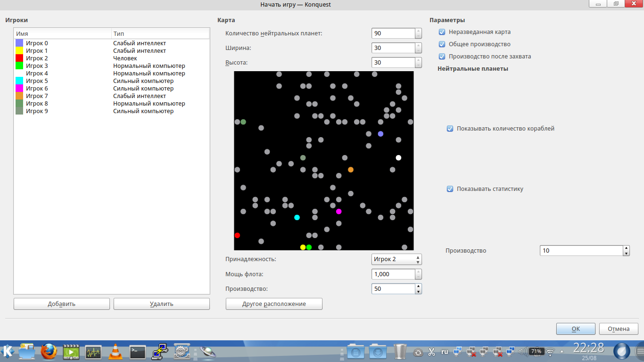Click Сильный компьютер type for Игрок 9
The image size is (644, 362).
pyautogui.click(x=143, y=111)
